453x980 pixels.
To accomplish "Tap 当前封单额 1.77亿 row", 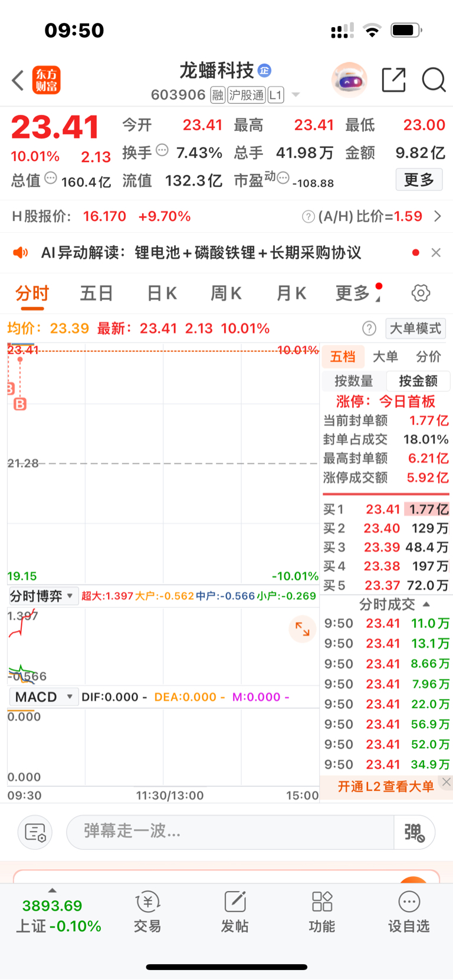I will pos(386,420).
